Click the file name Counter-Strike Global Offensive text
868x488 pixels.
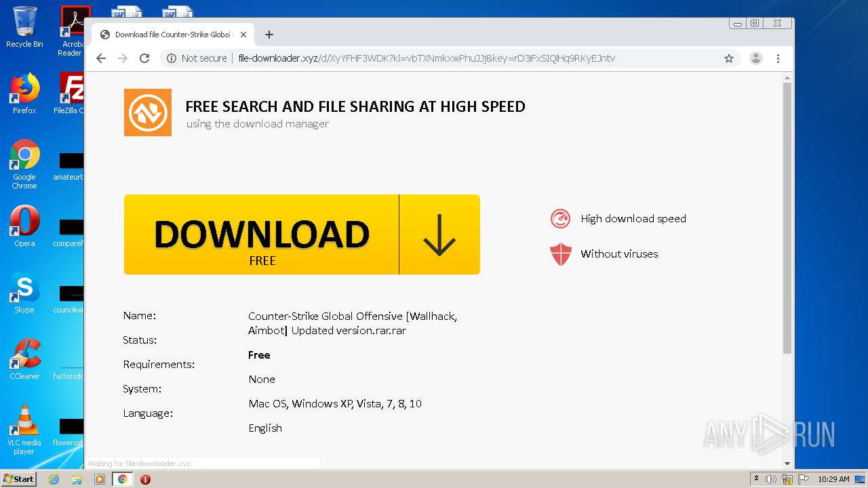(x=353, y=323)
